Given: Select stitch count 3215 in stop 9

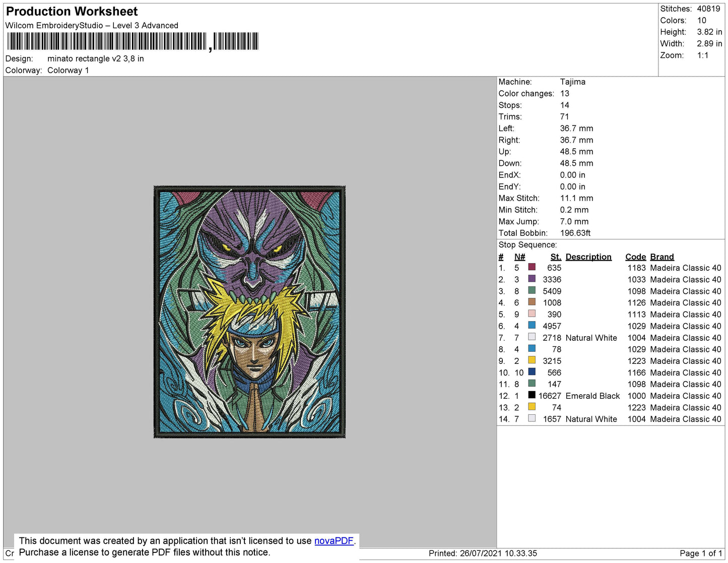Looking at the screenshot, I should point(552,361).
